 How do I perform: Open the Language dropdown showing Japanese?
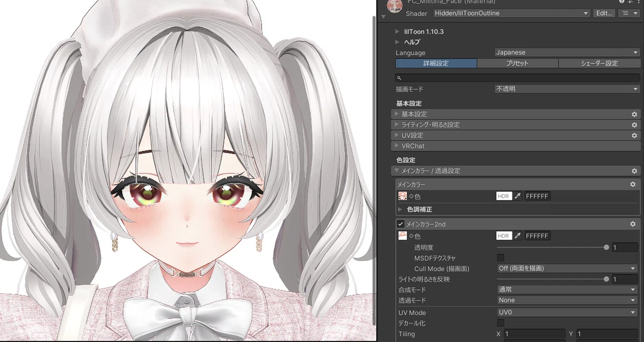click(x=567, y=53)
